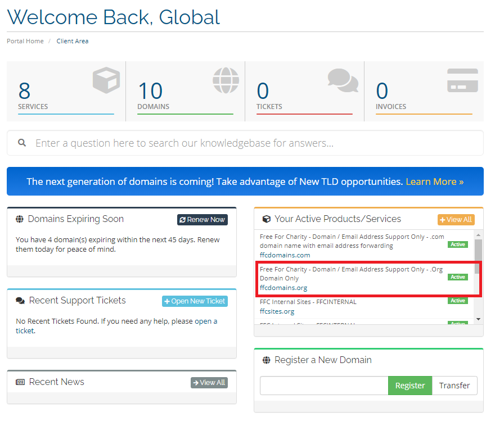View all active products and services
Viewport: 504px width, 435px height.
(x=456, y=219)
